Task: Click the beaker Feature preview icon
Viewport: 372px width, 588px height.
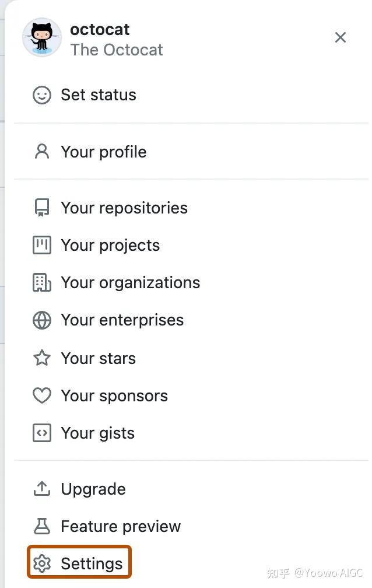Action: coord(42,526)
